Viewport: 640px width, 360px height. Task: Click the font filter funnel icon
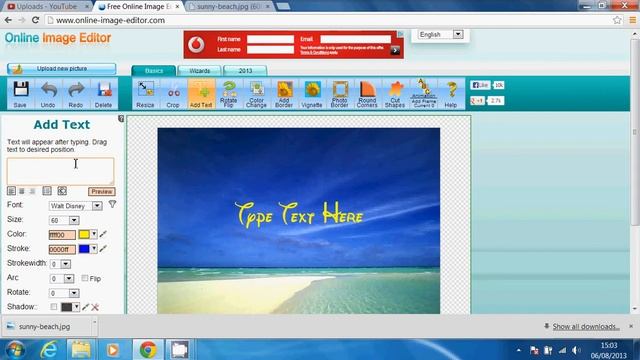[112, 204]
